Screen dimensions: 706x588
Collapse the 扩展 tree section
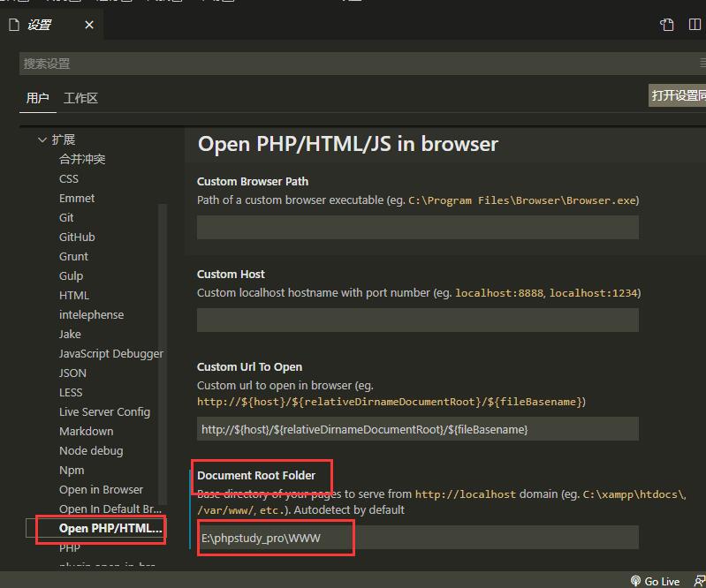pyautogui.click(x=42, y=139)
